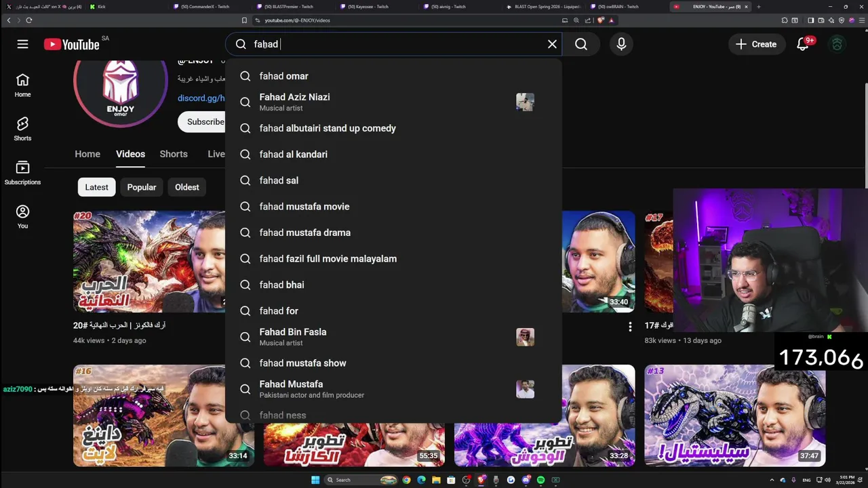The width and height of the screenshot is (868, 488).
Task: Open Shorts in the sidebar
Action: tap(22, 129)
